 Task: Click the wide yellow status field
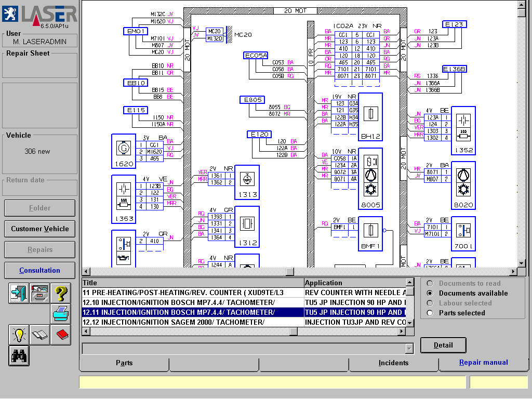[272, 382]
